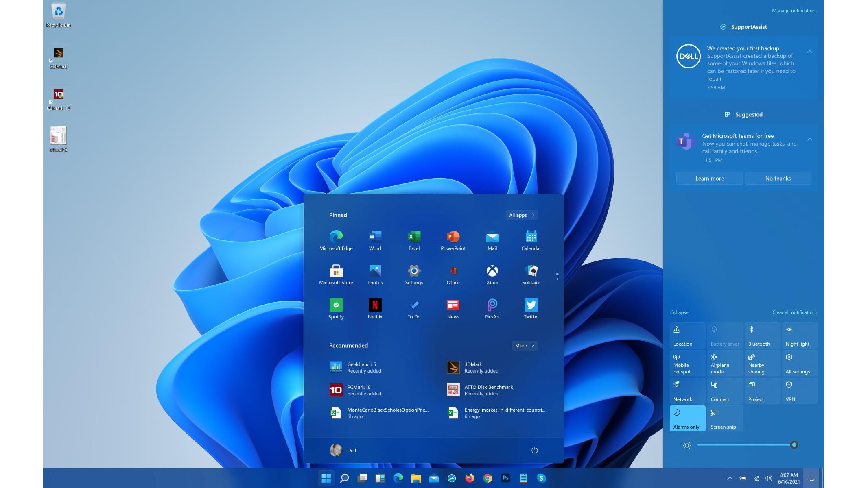Screen dimensions: 868x488
Task: Open Skype from the taskbar
Action: point(541,478)
